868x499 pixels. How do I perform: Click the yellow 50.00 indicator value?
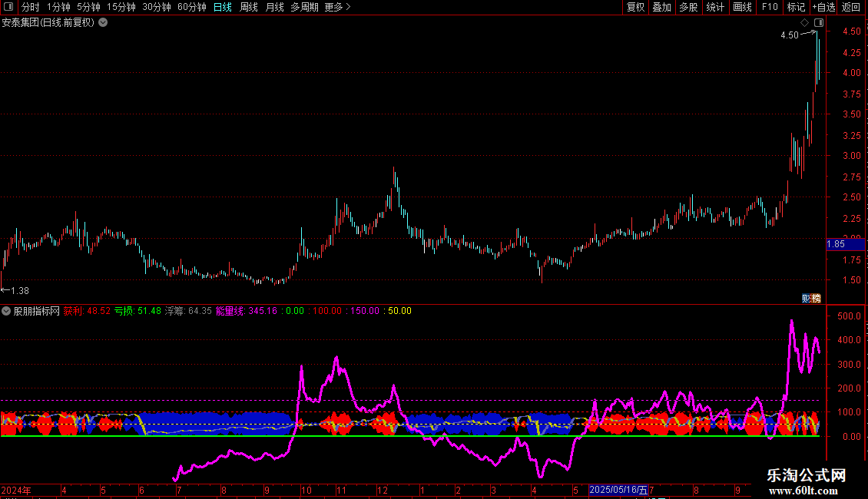pos(399,311)
